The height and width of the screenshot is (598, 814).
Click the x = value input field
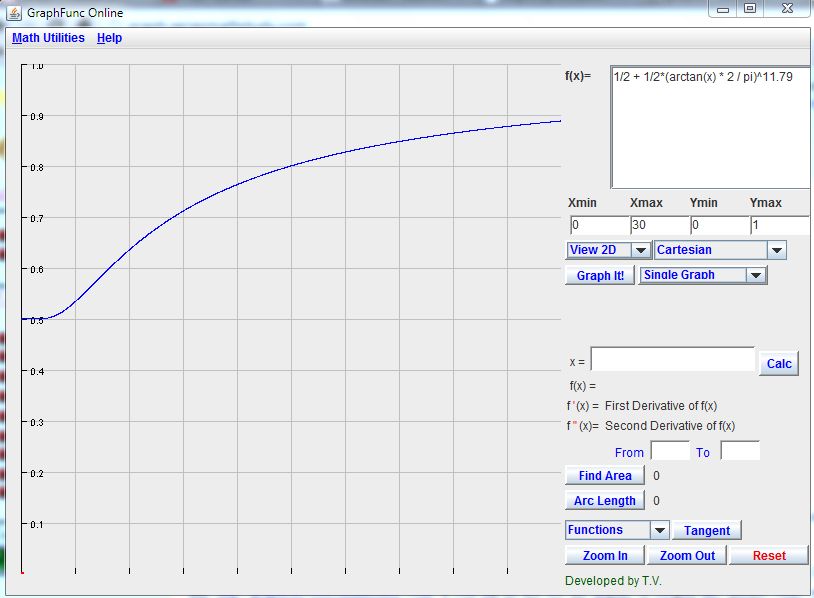pos(672,359)
